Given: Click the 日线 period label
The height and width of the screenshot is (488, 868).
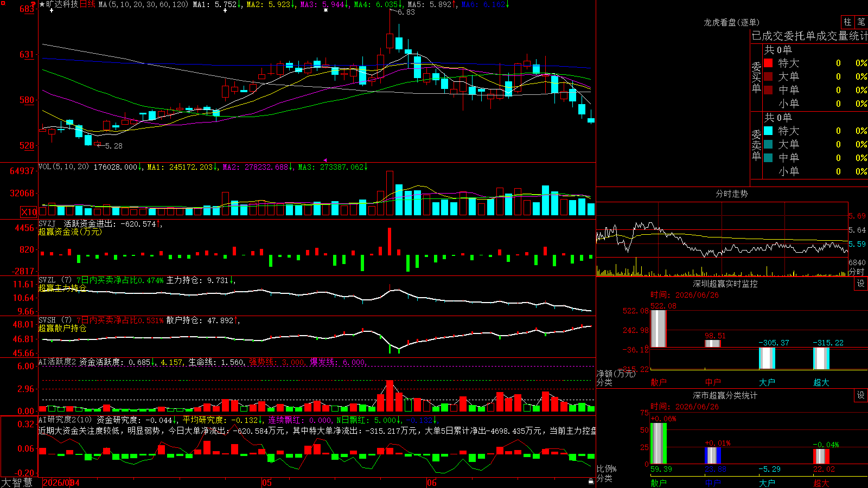Looking at the screenshot, I should (87, 4).
